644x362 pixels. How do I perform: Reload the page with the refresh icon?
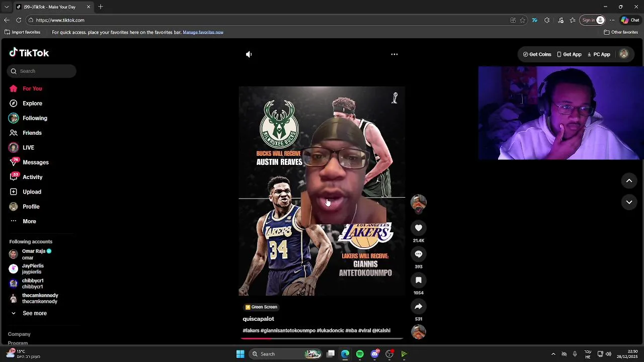[19, 20]
